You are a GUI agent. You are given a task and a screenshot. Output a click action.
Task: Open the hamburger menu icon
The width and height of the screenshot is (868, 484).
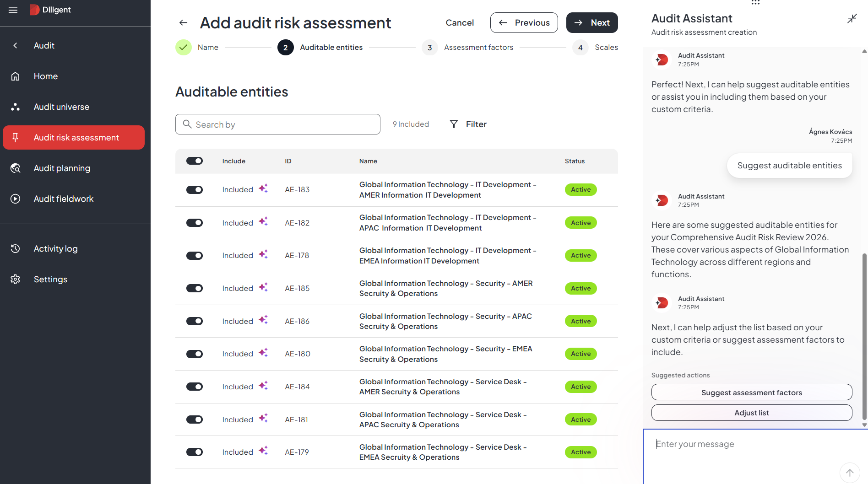[x=13, y=10]
